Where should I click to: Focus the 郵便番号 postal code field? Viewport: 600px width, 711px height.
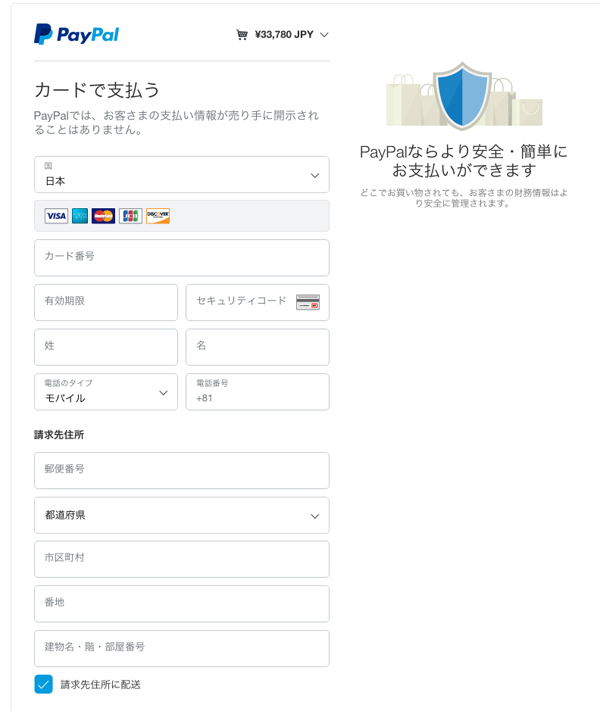[182, 471]
